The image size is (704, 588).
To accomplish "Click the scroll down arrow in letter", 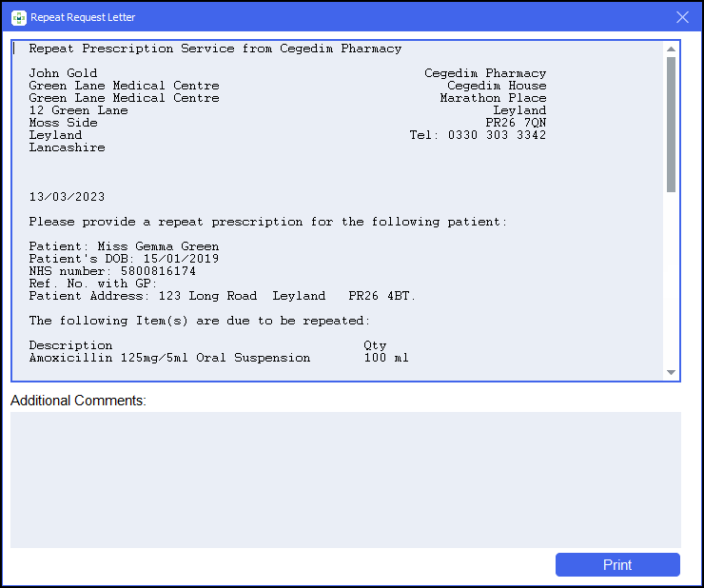I will coord(671,372).
